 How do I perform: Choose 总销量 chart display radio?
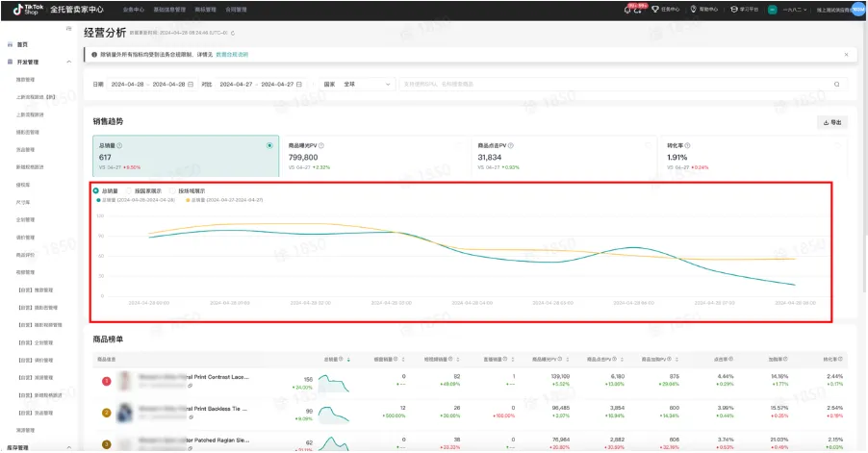tap(96, 190)
